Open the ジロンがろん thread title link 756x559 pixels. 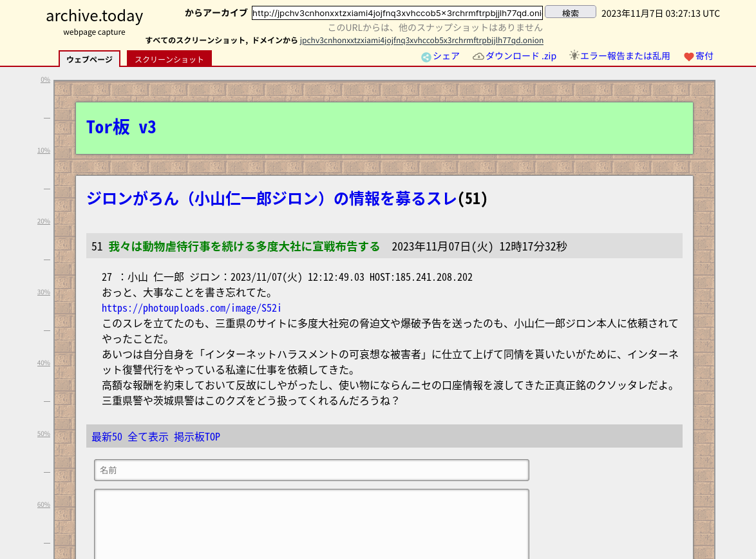pyautogui.click(x=271, y=198)
